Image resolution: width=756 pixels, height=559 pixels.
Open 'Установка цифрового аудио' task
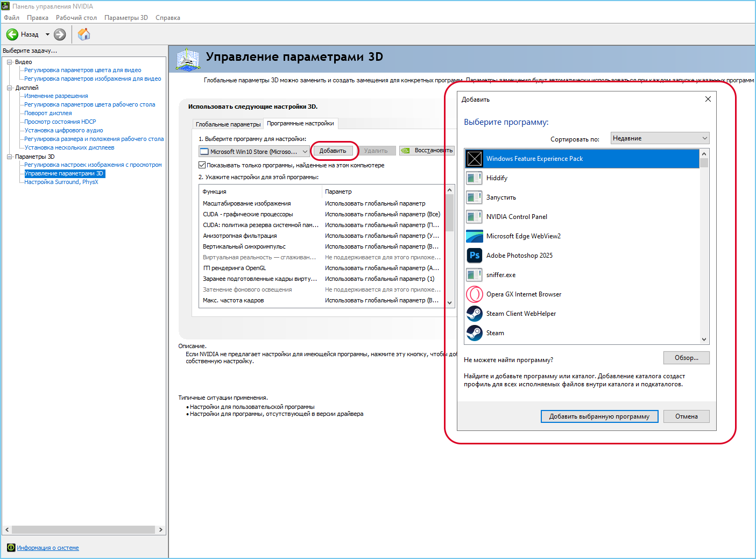(63, 130)
